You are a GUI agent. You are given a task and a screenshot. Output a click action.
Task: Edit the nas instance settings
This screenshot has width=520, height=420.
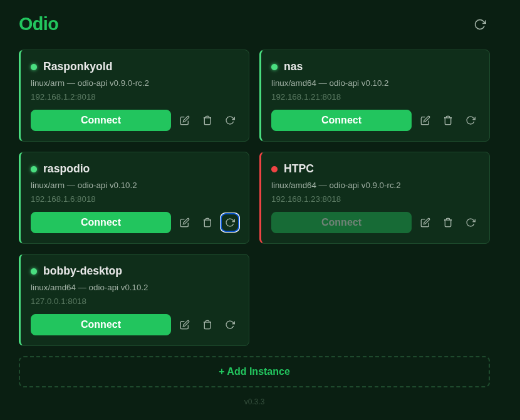[x=425, y=120]
